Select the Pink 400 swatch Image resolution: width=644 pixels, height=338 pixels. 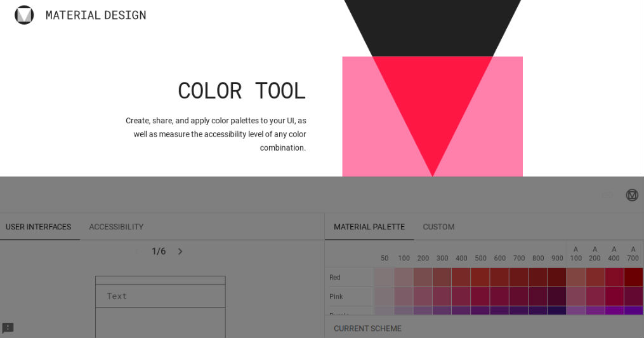pos(461,297)
